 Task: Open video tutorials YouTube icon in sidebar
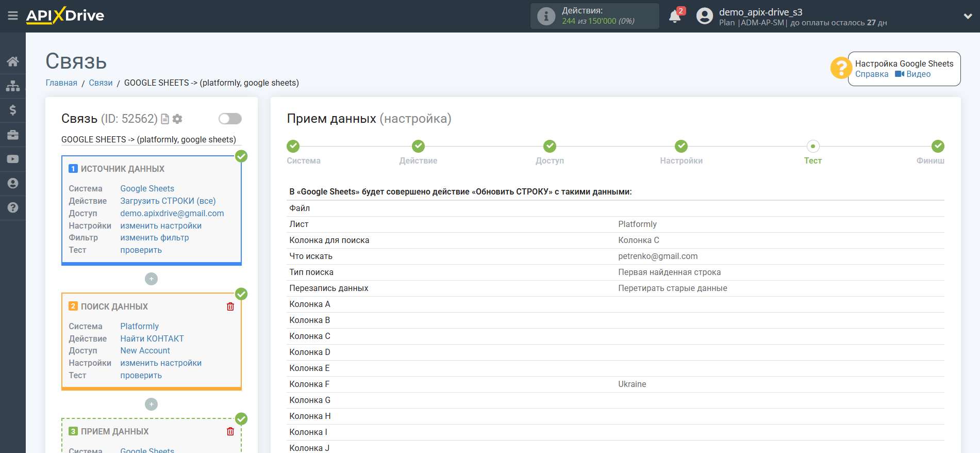coord(13,159)
